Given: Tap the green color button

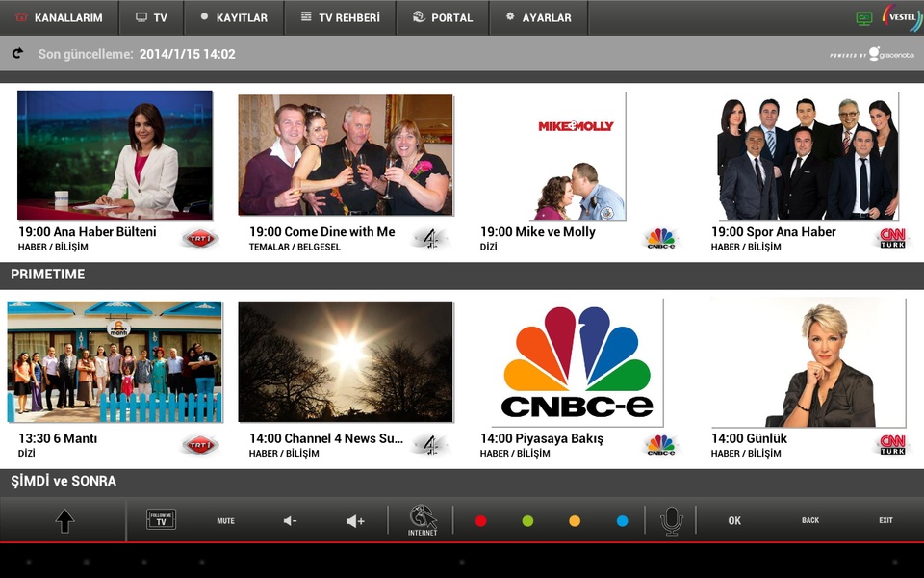Looking at the screenshot, I should 527,521.
